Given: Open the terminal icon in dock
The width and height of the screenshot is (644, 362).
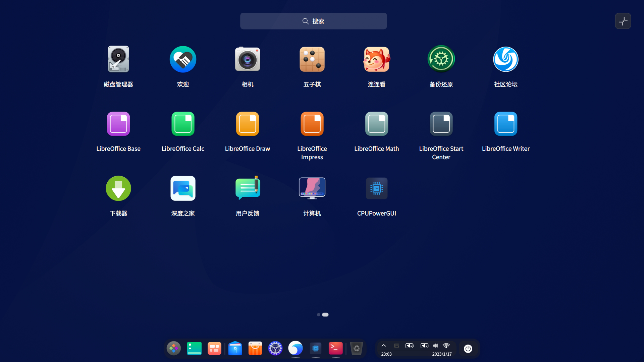Looking at the screenshot, I should [335, 349].
